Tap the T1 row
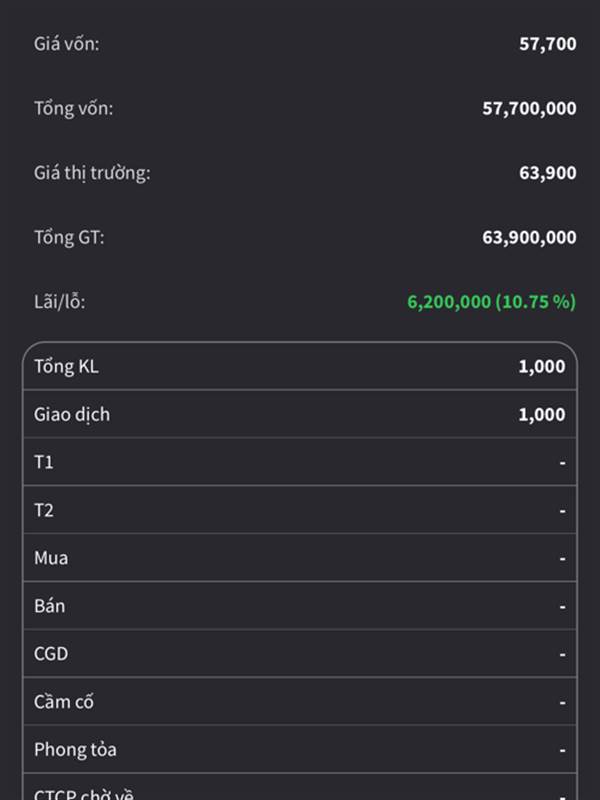This screenshot has width=600, height=800. pos(300,462)
